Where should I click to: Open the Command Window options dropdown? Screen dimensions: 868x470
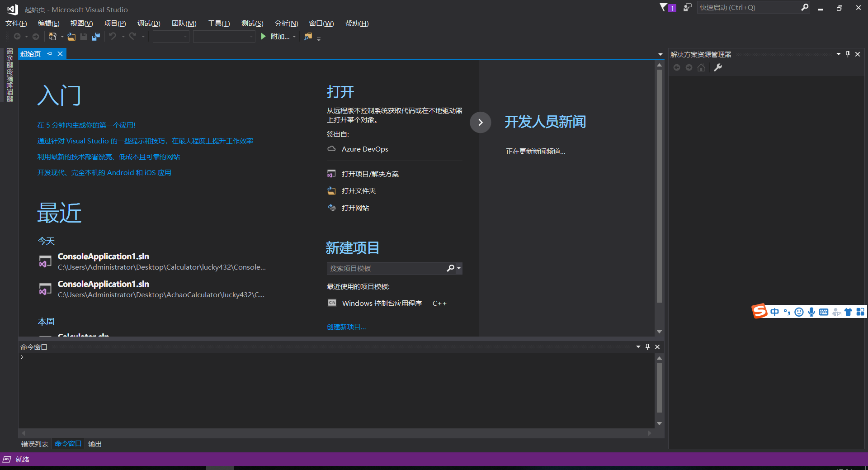pyautogui.click(x=638, y=347)
